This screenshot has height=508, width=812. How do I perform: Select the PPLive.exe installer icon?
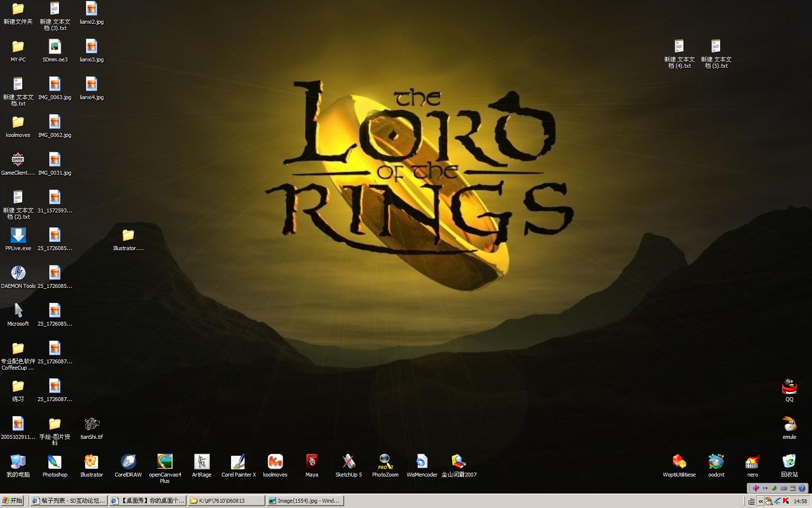point(18,239)
